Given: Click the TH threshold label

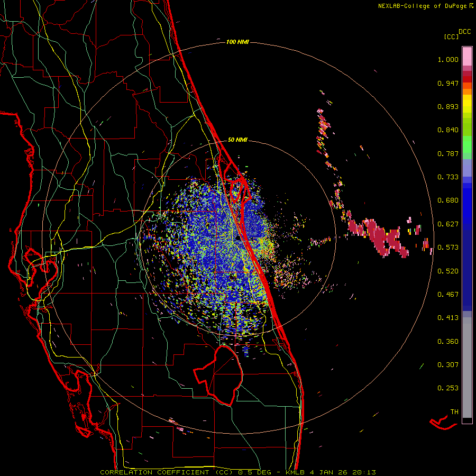Looking at the screenshot, I should (x=454, y=412).
